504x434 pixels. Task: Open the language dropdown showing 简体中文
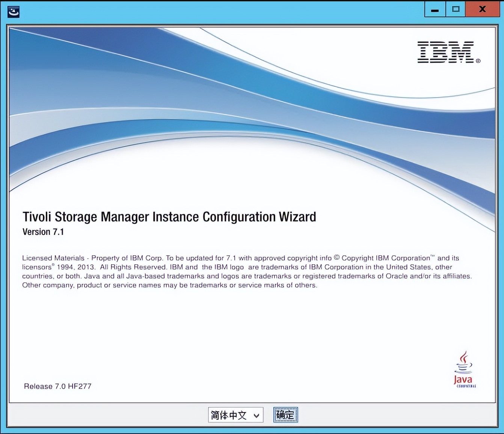coord(235,415)
